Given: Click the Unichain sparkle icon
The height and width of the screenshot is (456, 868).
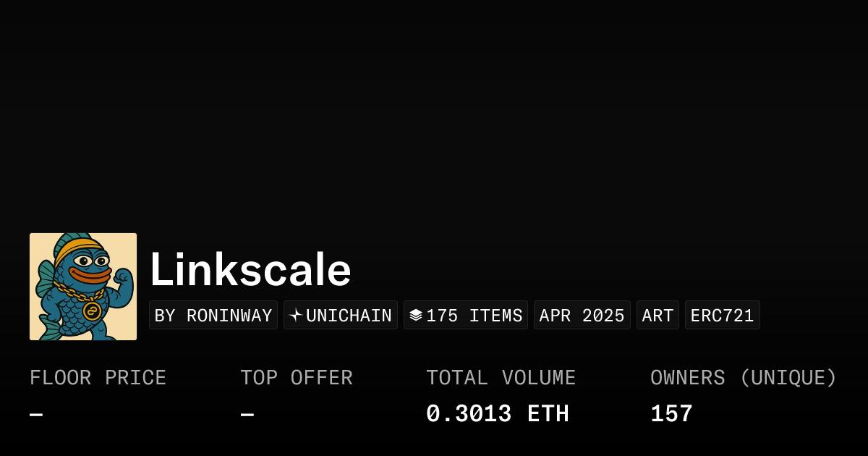Looking at the screenshot, I should click(x=296, y=316).
